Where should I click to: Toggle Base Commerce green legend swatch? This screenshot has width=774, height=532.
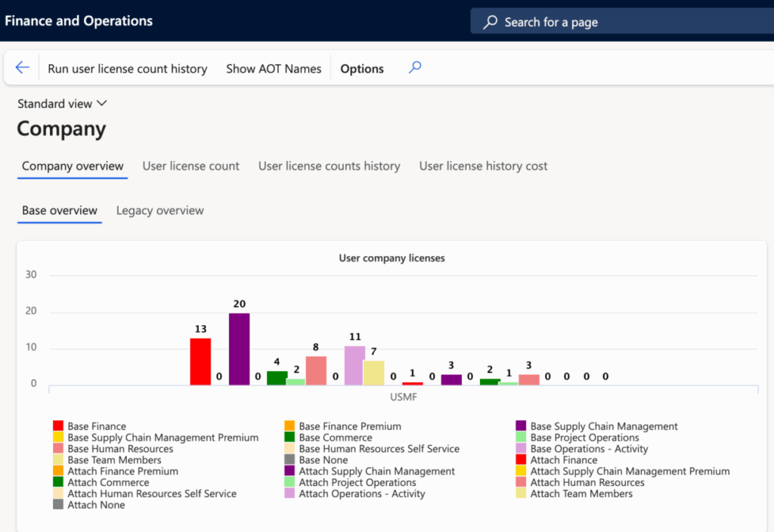pyautogui.click(x=289, y=438)
